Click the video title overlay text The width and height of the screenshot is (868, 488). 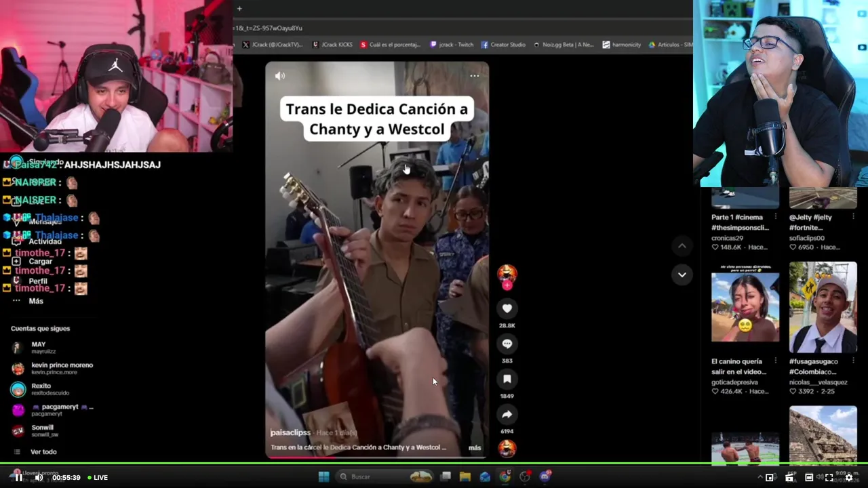click(377, 119)
